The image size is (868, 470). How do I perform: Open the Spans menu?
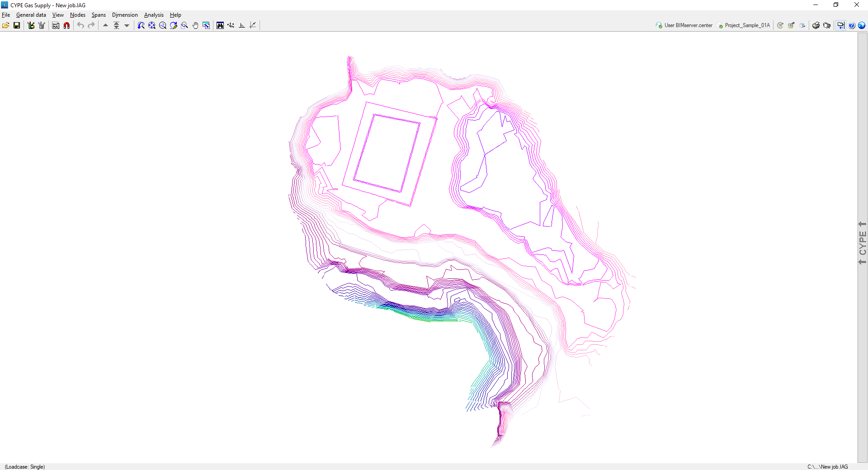pyautogui.click(x=99, y=15)
